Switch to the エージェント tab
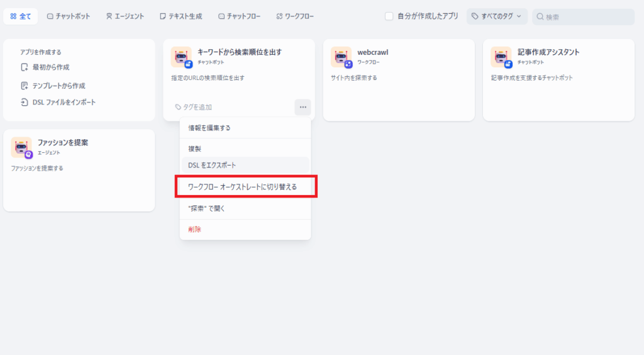 pyautogui.click(x=125, y=16)
